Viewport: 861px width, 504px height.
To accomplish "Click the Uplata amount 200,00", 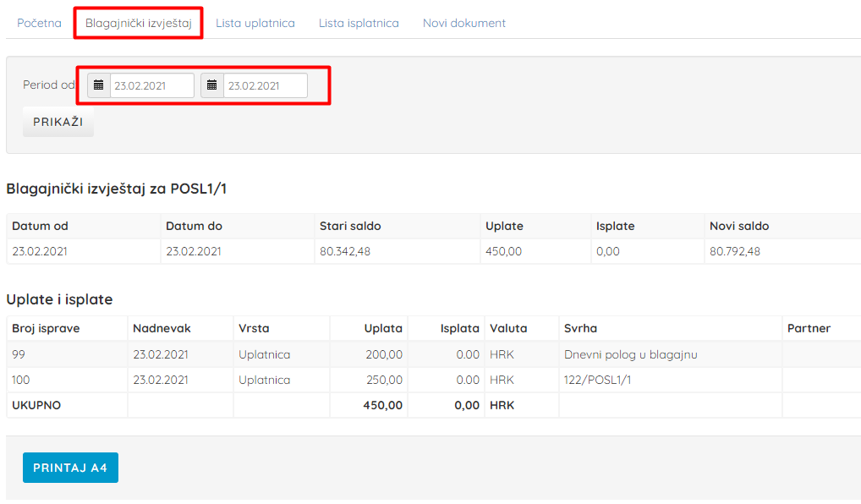I will pos(384,354).
